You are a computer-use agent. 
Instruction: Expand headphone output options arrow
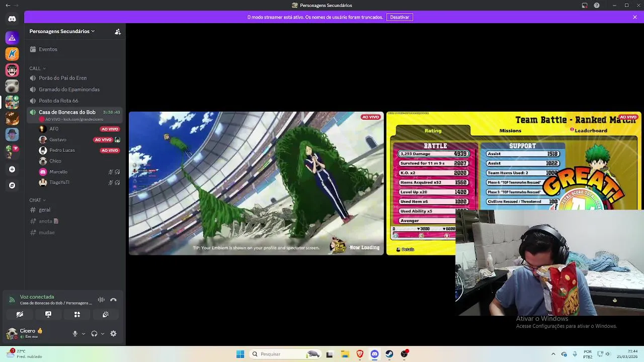point(103,333)
